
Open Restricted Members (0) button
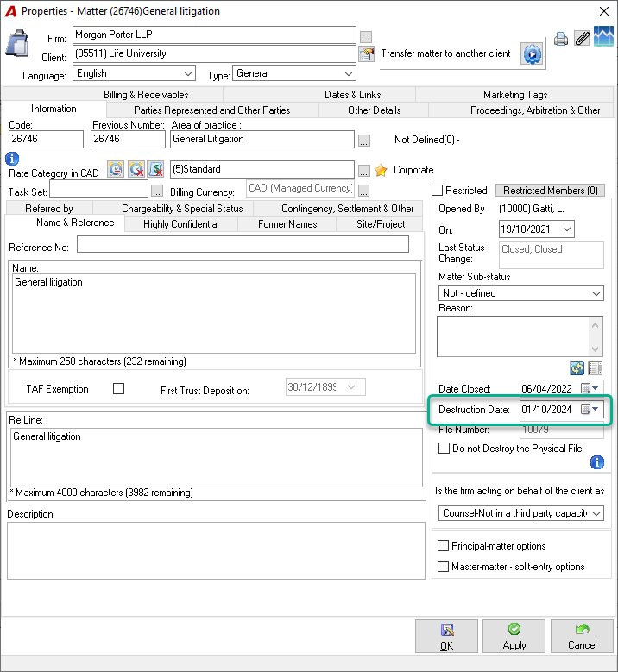550,191
